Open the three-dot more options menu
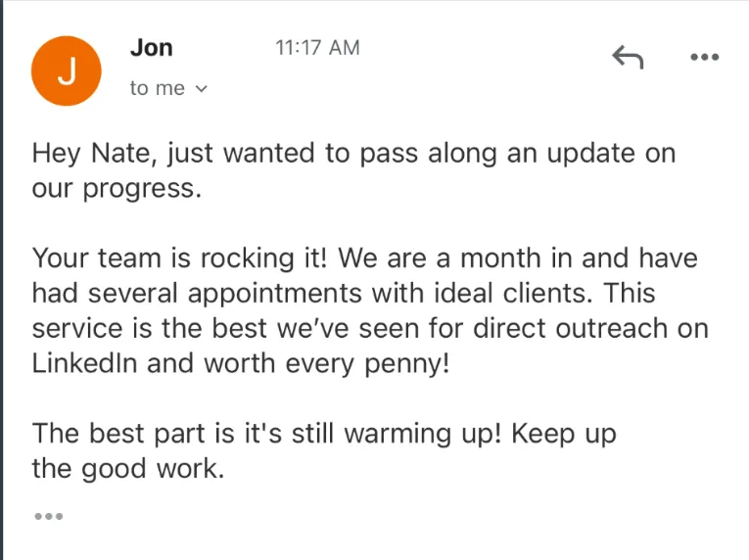The height and width of the screenshot is (560, 749). tap(704, 58)
